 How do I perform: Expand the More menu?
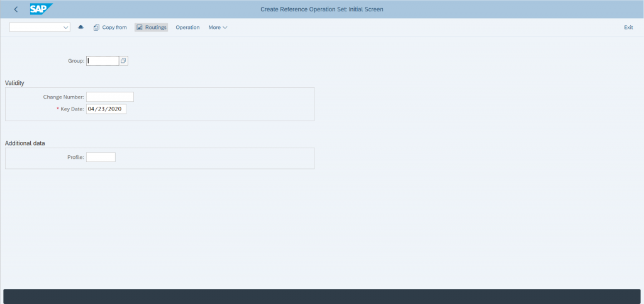[218, 28]
